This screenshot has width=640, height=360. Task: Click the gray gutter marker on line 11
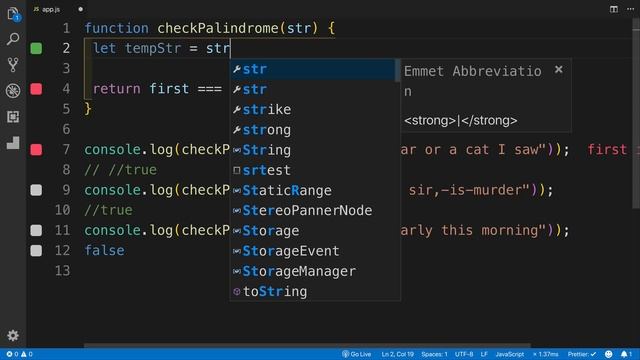[36, 231]
